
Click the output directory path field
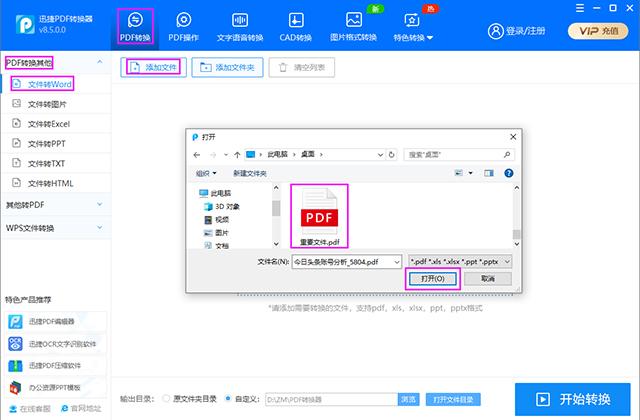click(331, 400)
